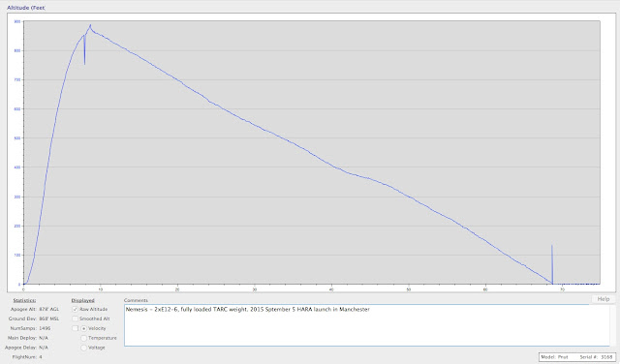Click the Displayed heading

pos(83,300)
